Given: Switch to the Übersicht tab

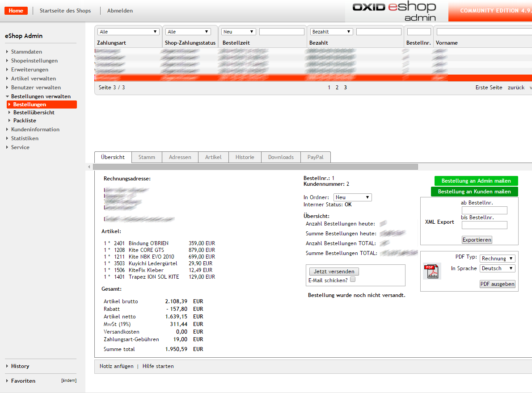Looking at the screenshot, I should tap(113, 157).
